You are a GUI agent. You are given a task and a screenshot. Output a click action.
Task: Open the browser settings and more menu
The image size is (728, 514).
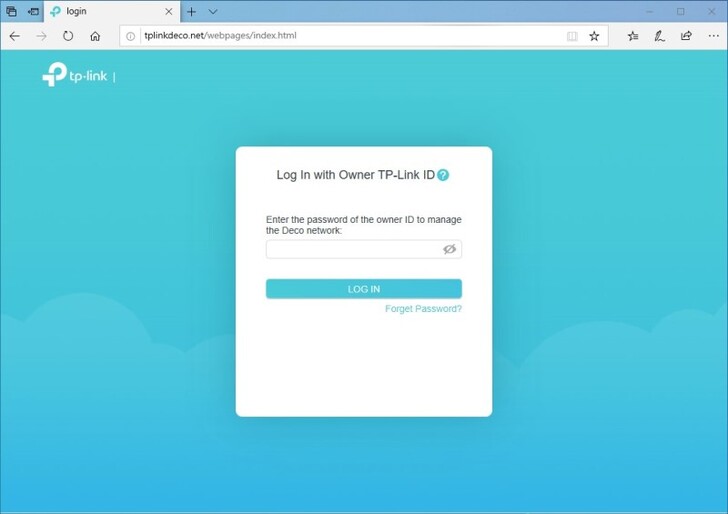[714, 36]
